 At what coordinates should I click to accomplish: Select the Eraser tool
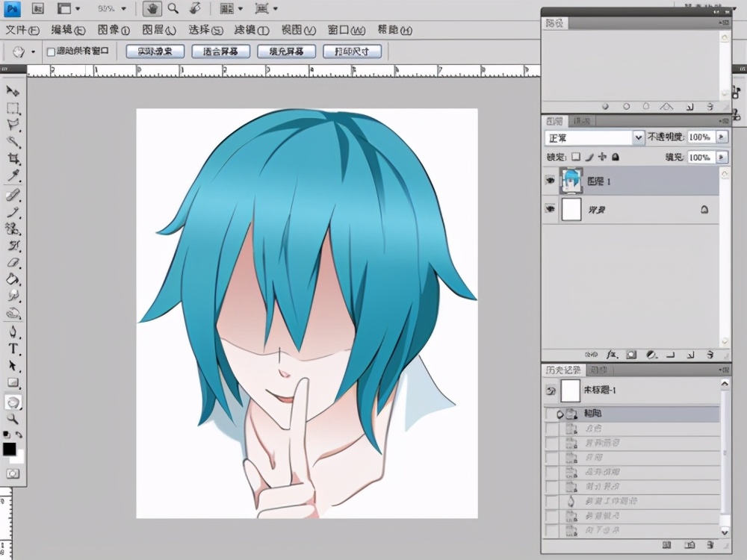coord(13,263)
